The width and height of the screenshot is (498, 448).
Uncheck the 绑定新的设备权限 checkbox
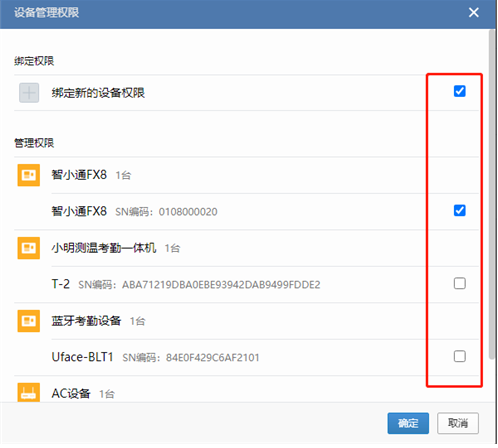pyautogui.click(x=460, y=91)
